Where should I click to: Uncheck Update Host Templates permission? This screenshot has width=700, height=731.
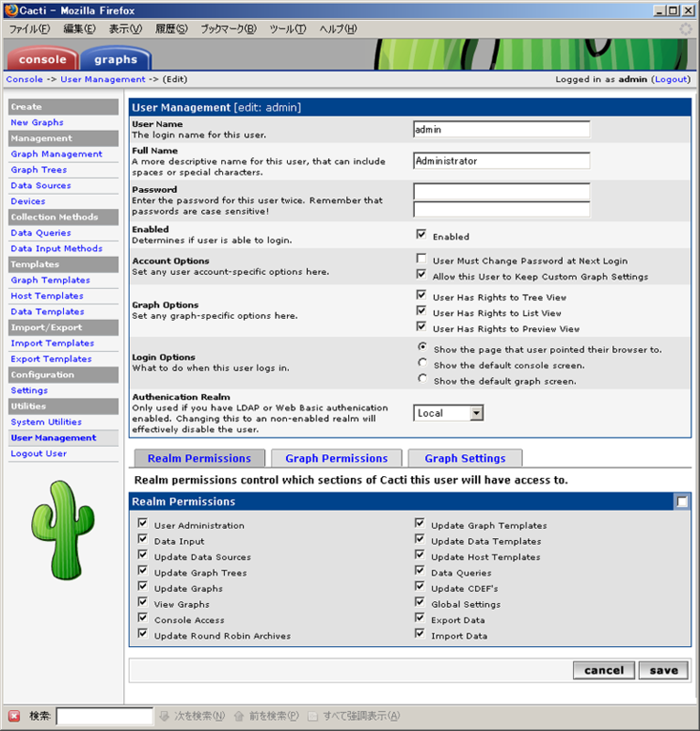click(419, 555)
